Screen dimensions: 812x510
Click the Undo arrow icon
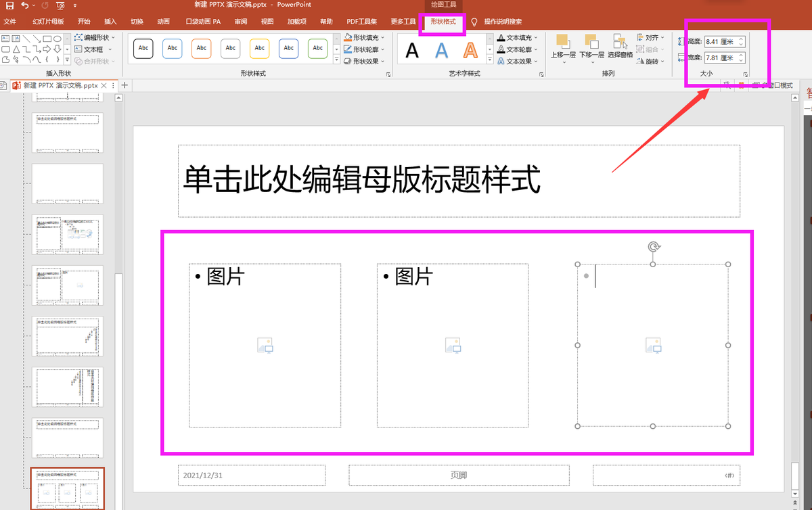click(x=25, y=5)
